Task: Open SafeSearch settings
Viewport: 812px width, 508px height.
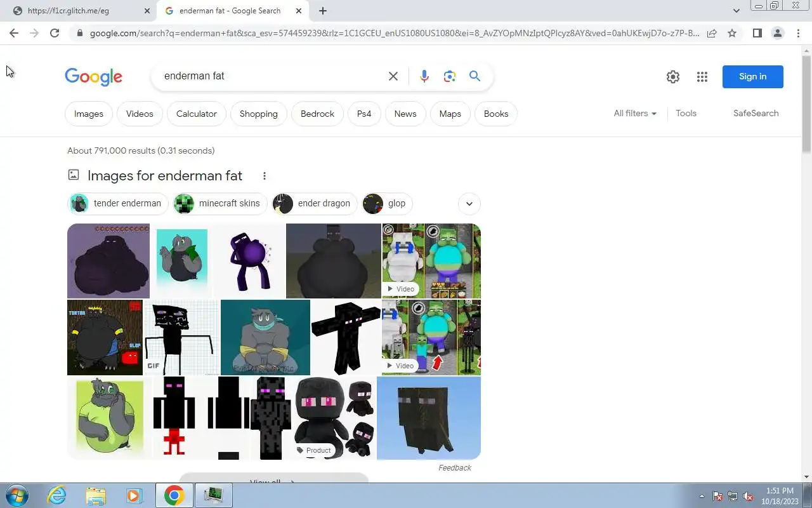Action: click(x=756, y=113)
